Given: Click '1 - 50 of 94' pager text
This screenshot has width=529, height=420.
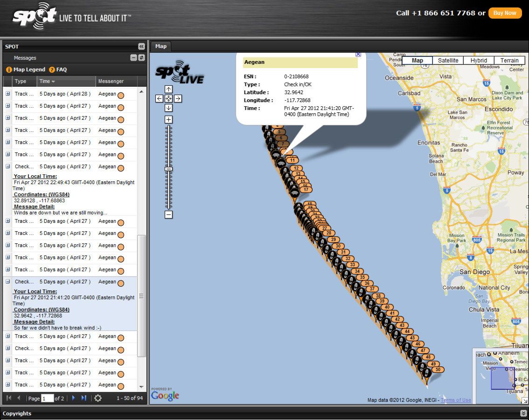Looking at the screenshot, I should (x=130, y=399).
